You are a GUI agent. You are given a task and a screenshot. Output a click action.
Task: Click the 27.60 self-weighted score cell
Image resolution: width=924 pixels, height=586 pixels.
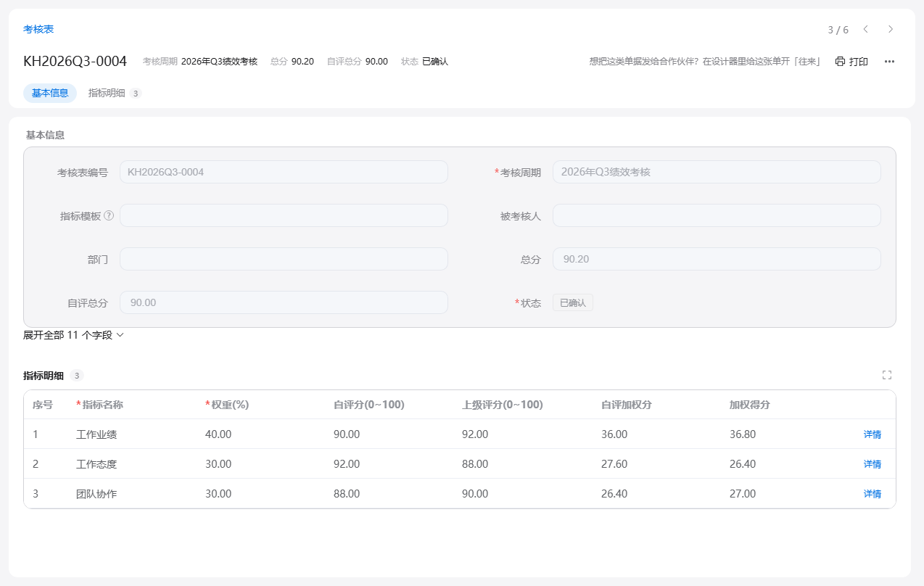(614, 464)
